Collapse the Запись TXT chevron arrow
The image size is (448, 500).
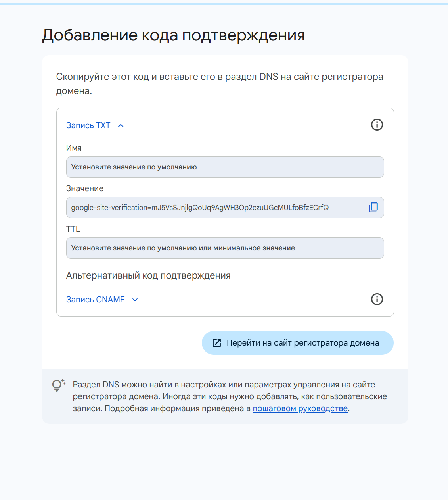[121, 125]
